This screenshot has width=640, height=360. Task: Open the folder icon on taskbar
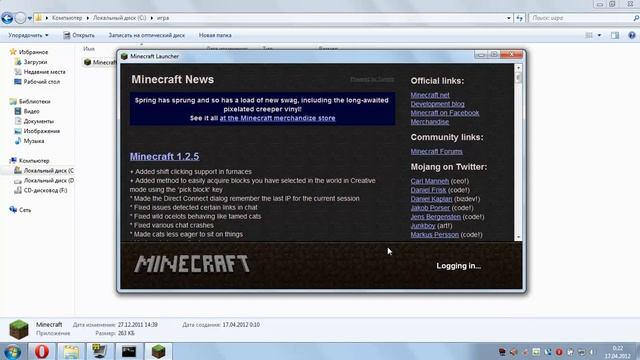[x=71, y=351]
